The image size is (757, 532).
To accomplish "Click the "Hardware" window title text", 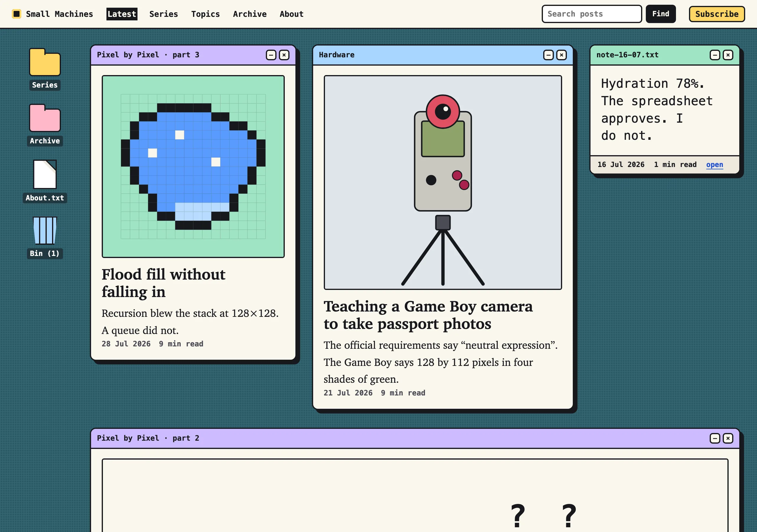I will [x=337, y=55].
